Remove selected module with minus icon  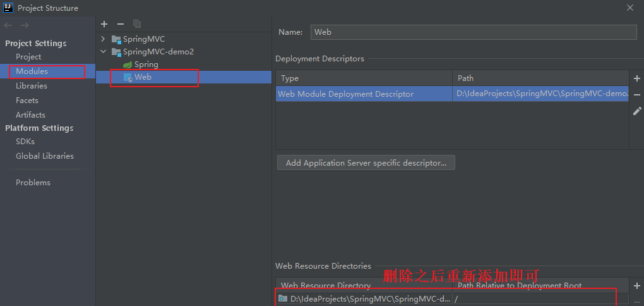(x=121, y=24)
